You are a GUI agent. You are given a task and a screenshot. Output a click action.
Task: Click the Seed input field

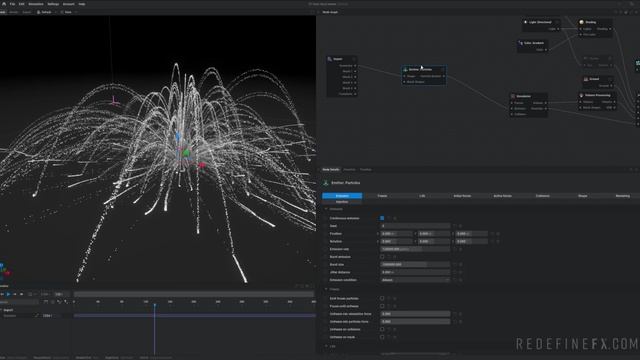coord(415,226)
